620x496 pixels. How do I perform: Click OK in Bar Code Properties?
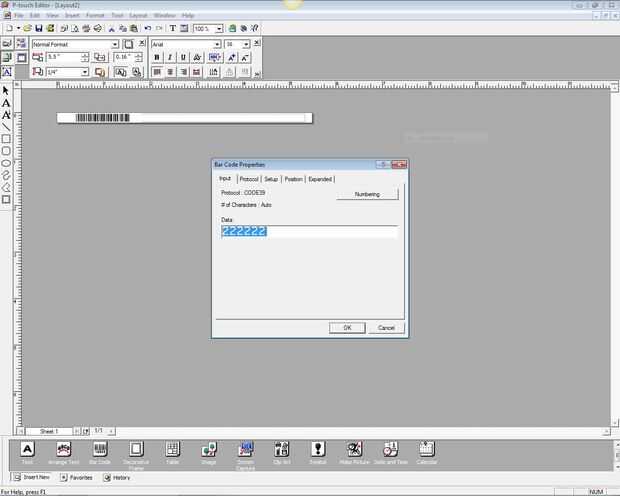coord(347,328)
